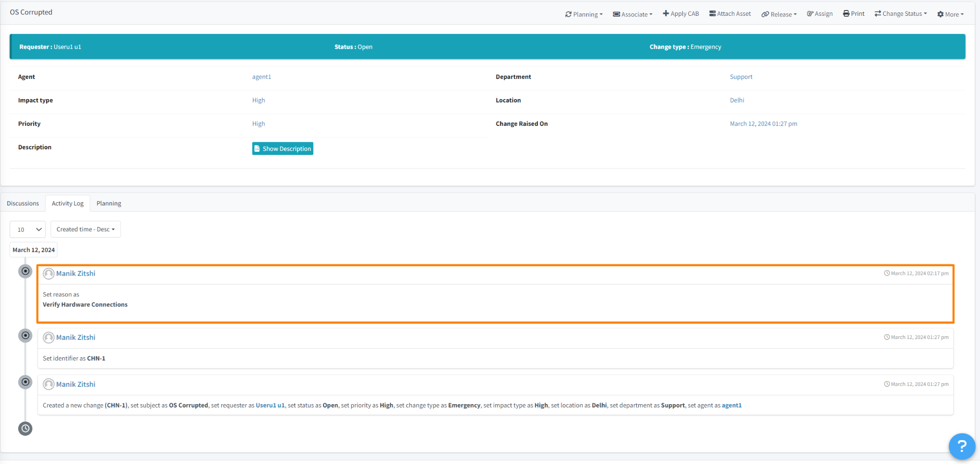This screenshot has width=980, height=464.
Task: Click the agent1 link in Agent field
Action: coord(261,77)
